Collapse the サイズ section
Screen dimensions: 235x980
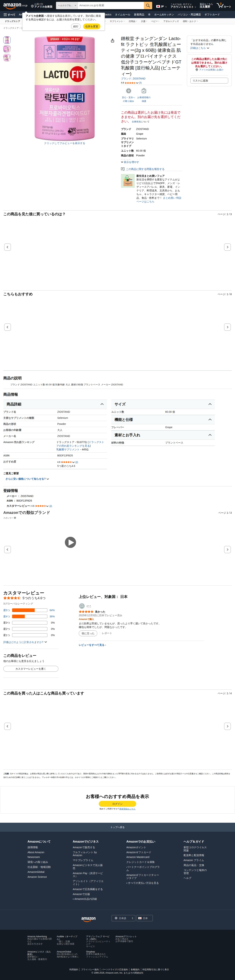click(163, 404)
